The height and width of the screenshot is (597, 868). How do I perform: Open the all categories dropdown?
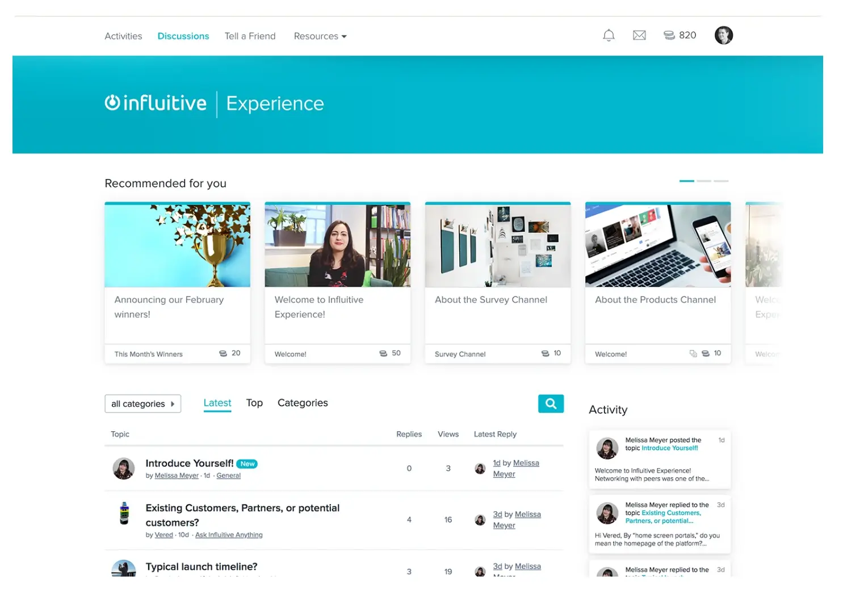click(143, 404)
